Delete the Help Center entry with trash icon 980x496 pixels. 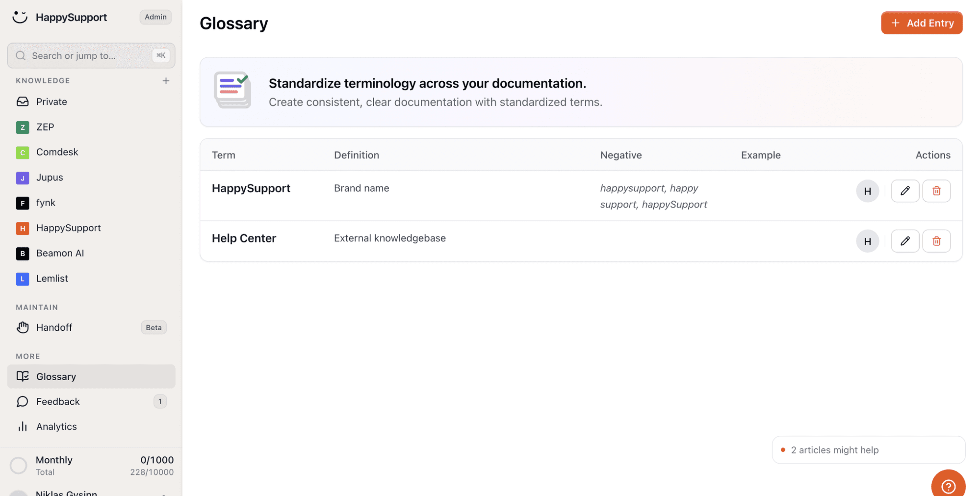tap(936, 241)
